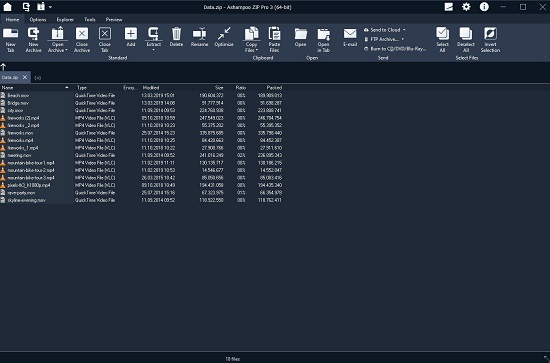
Task: Click the Deselect All icon
Action: [465, 34]
